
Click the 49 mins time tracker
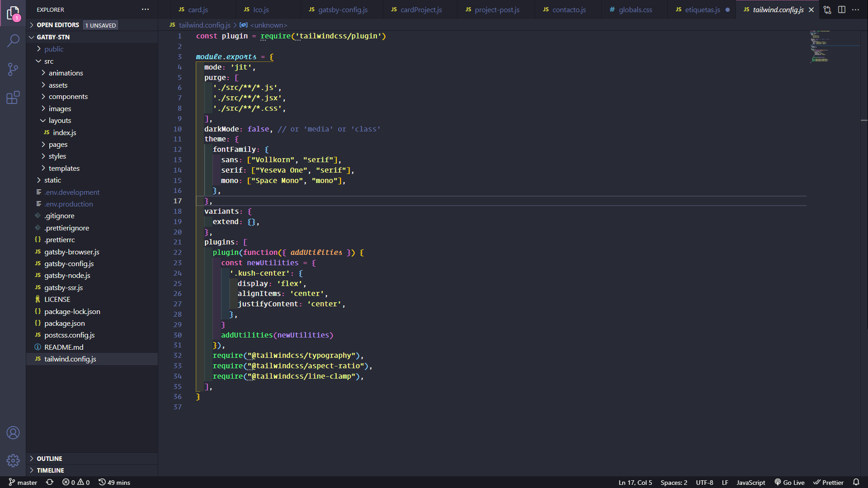pyautogui.click(x=114, y=482)
